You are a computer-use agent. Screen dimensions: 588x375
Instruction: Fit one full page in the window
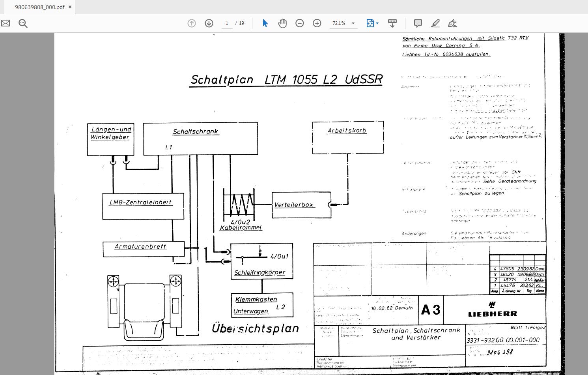pos(370,23)
